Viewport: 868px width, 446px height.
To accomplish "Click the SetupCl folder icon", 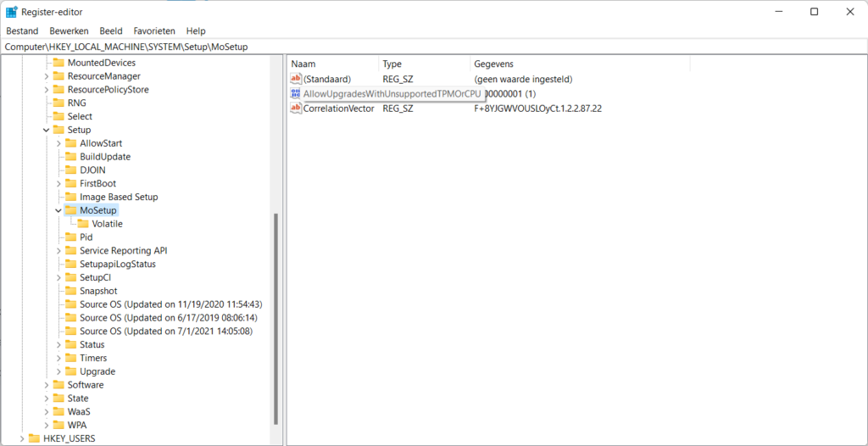I will tap(70, 277).
